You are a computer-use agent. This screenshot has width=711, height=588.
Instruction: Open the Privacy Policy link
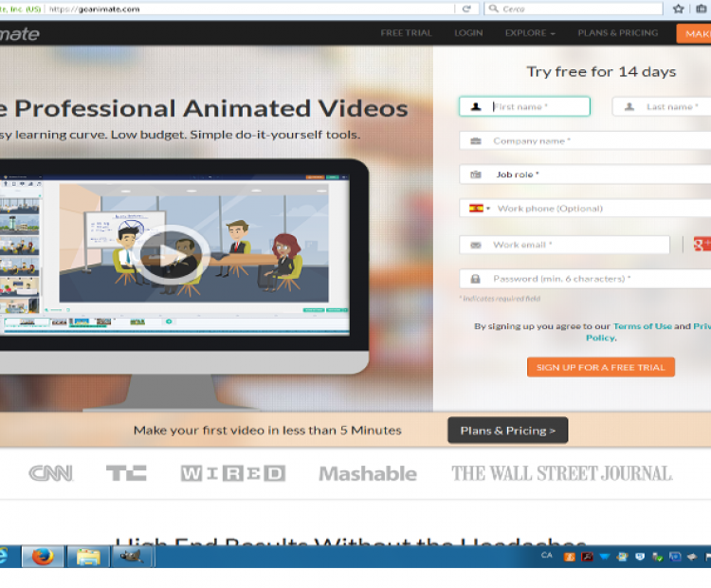pos(601,338)
